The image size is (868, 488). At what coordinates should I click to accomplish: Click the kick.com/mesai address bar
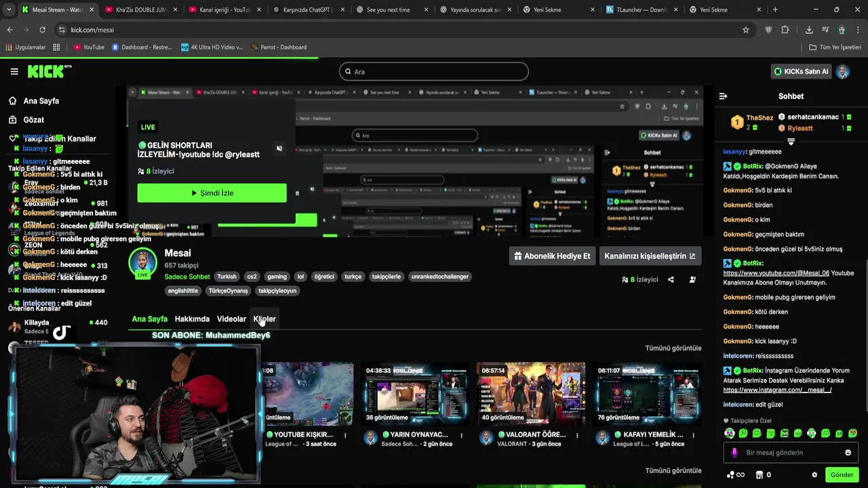(x=400, y=30)
